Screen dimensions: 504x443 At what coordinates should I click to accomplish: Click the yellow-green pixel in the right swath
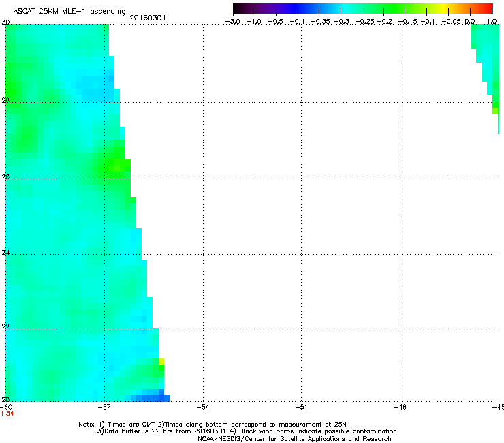[495, 111]
